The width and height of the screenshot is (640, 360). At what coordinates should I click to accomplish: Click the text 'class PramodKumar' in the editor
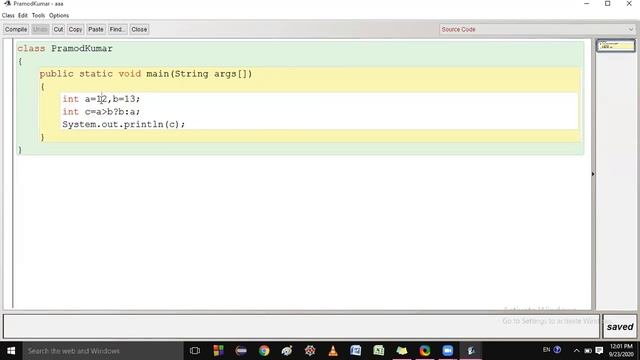(x=64, y=49)
